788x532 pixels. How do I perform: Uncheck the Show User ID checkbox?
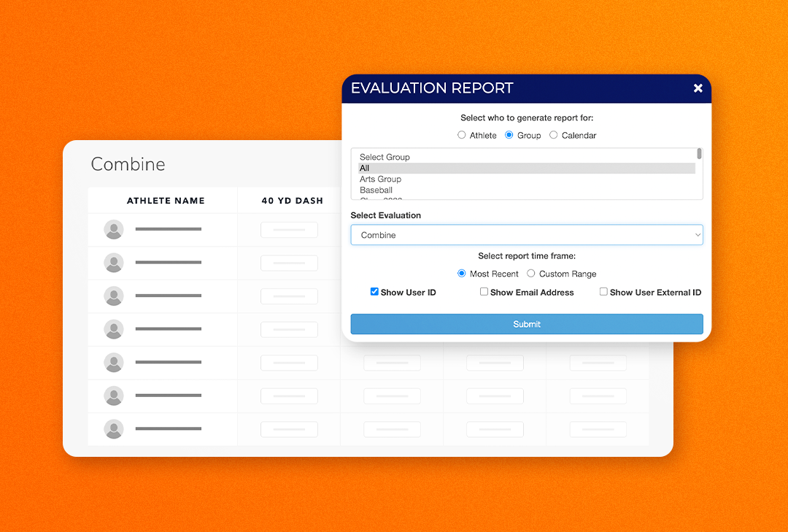374,291
